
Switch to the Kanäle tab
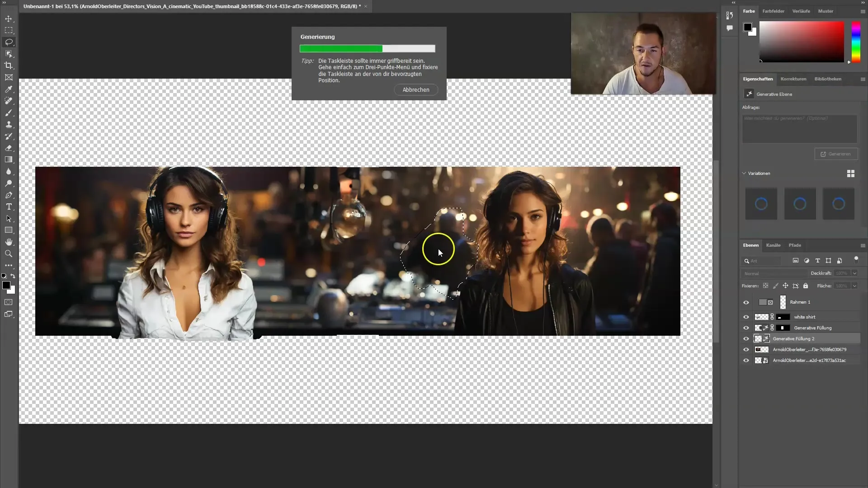[773, 245]
